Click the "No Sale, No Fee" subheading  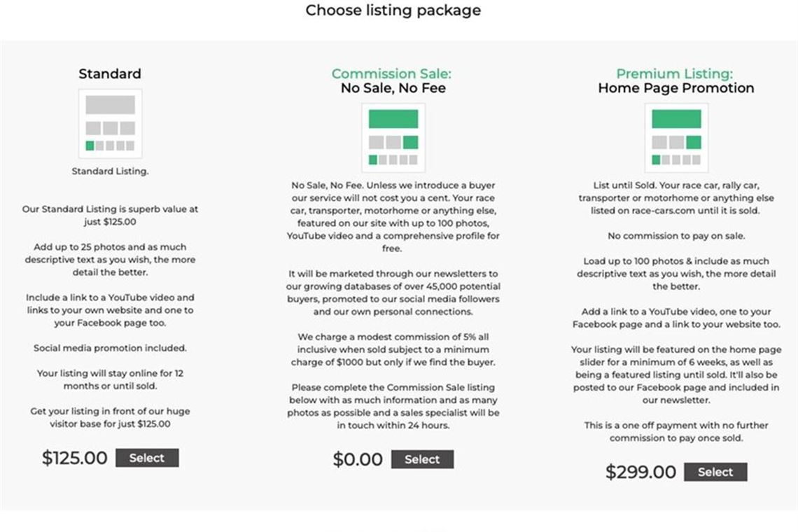coord(393,88)
